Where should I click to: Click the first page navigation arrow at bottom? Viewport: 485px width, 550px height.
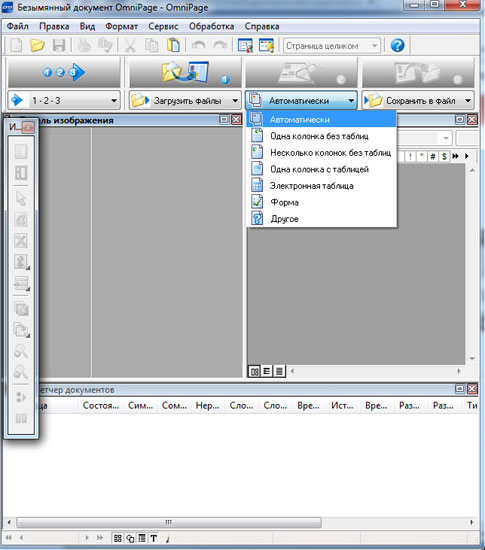9,537
